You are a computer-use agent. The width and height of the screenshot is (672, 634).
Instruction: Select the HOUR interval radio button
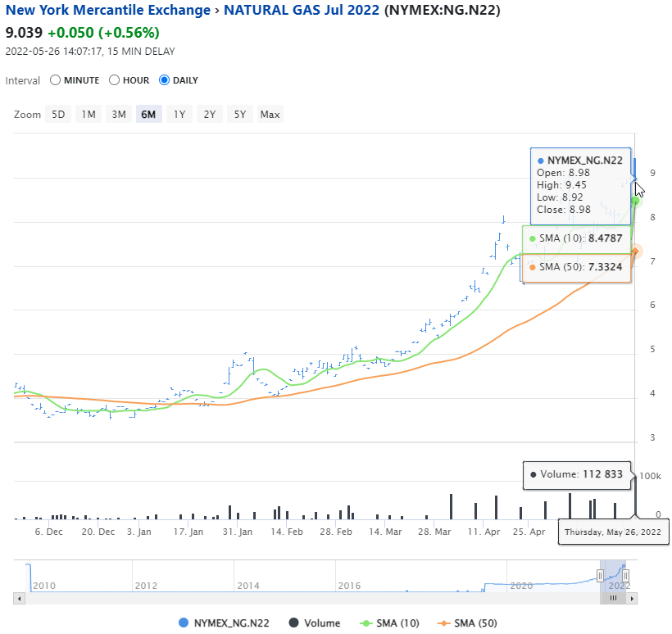pyautogui.click(x=114, y=80)
